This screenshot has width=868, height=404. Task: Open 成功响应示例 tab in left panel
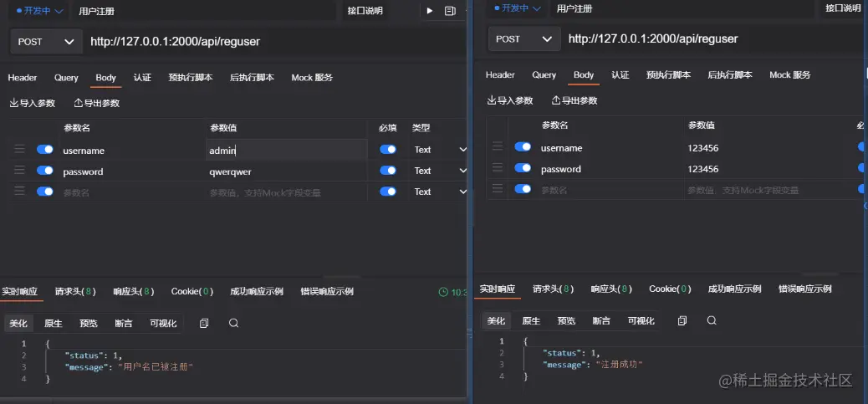(x=257, y=291)
